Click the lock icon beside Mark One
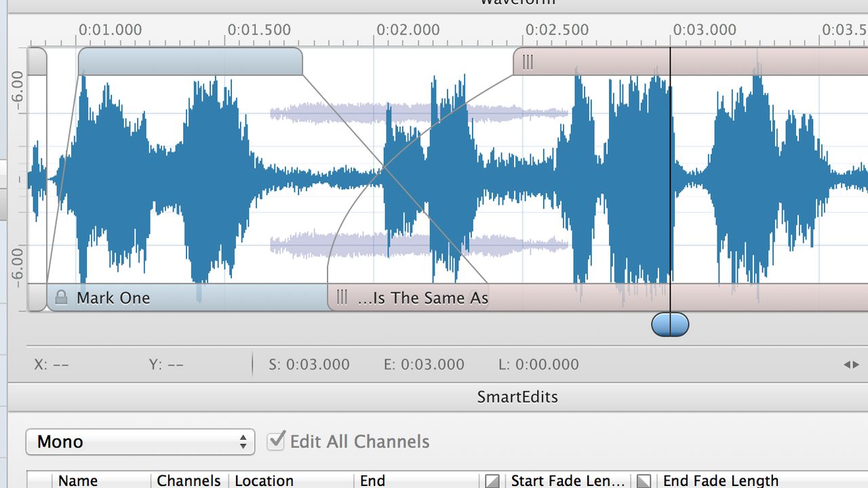868x488 pixels. [x=61, y=298]
